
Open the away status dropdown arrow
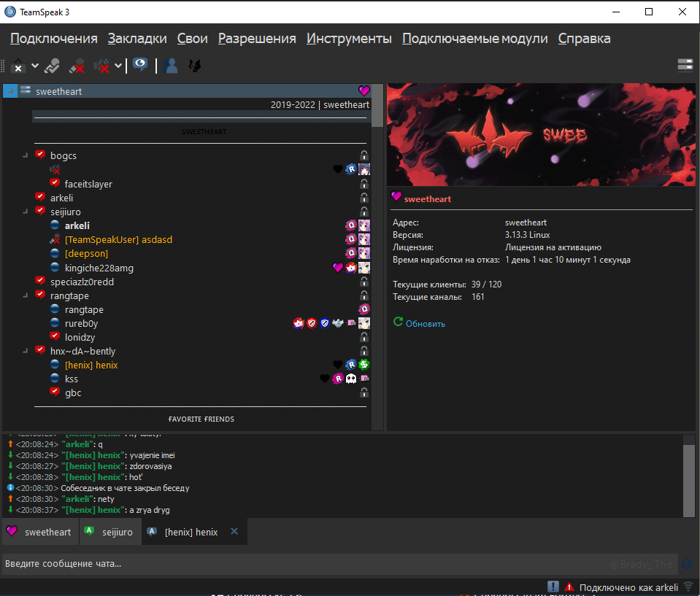tap(34, 66)
